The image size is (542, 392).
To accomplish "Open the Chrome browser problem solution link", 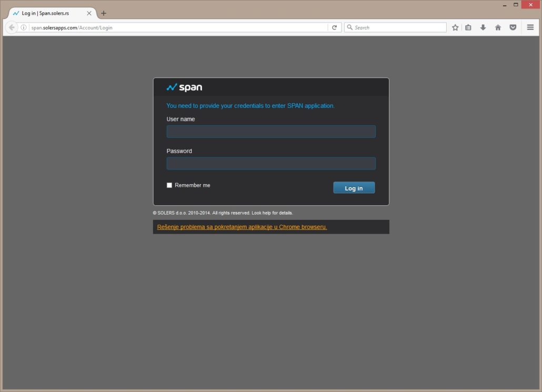I will tap(242, 227).
